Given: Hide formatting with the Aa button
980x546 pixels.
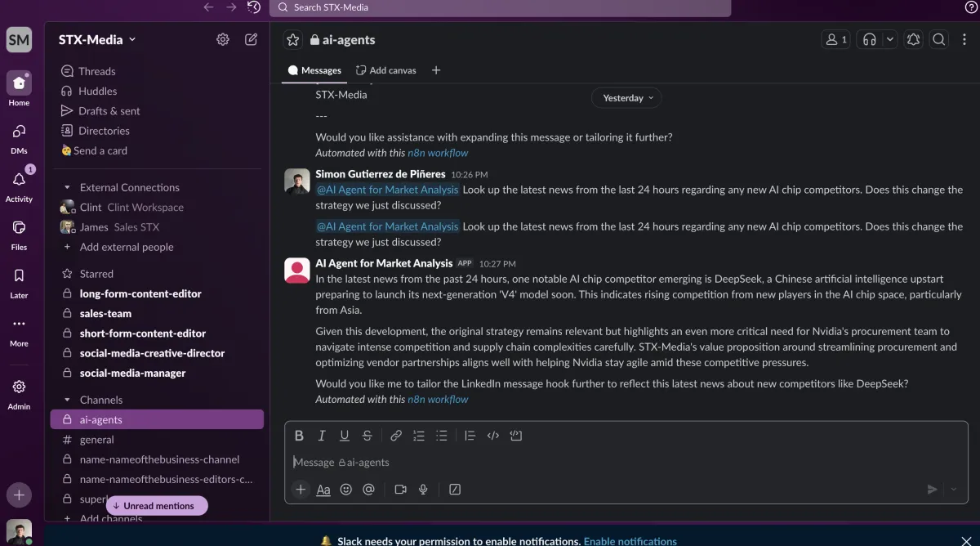Looking at the screenshot, I should [323, 490].
